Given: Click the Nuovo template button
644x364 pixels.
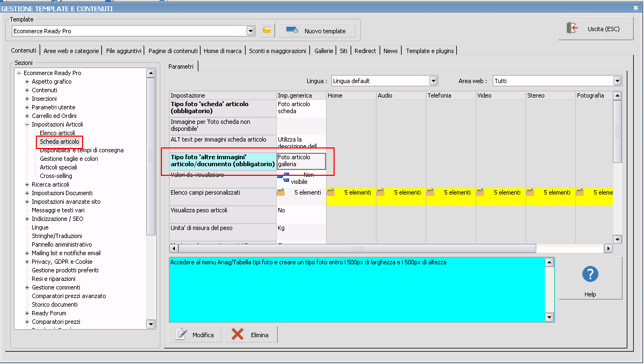Looking at the screenshot, I should point(316,31).
